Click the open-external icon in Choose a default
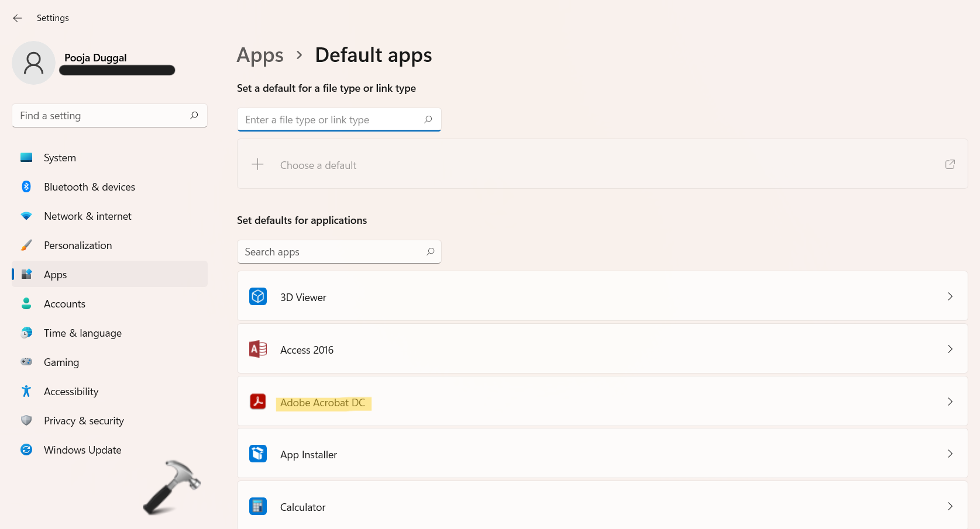980x529 pixels. [x=950, y=164]
